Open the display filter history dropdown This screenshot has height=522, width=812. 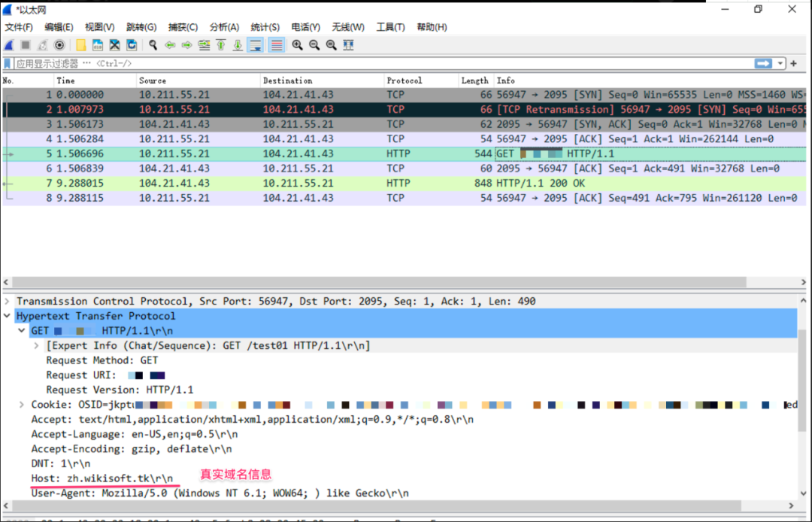click(781, 64)
